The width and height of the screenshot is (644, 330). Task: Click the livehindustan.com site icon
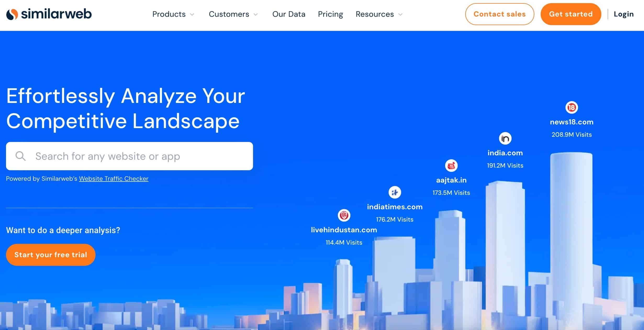(343, 215)
